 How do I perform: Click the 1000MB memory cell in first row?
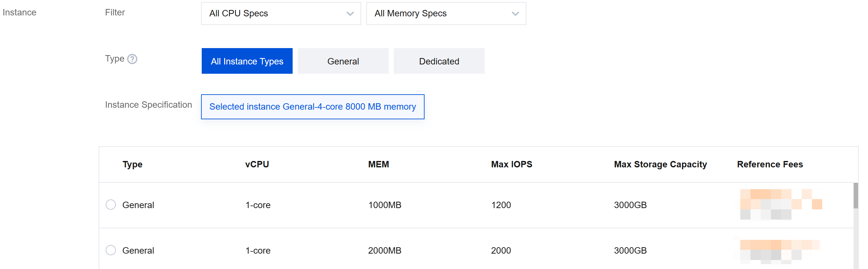[x=385, y=205]
